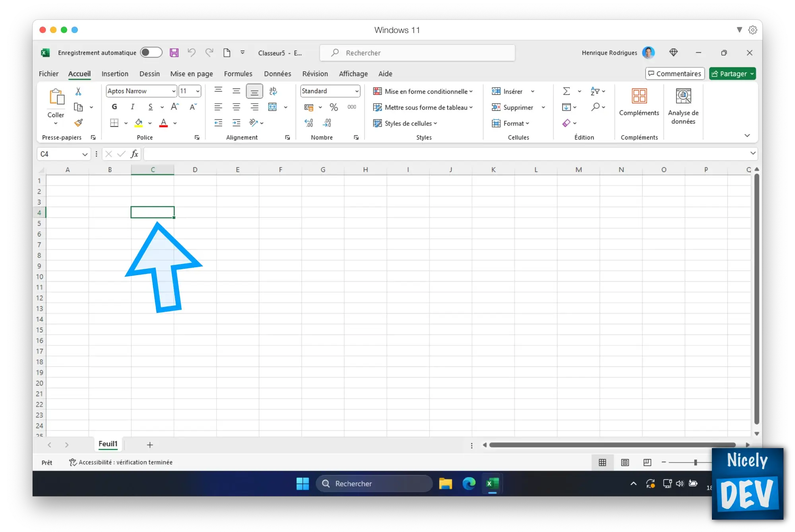The image size is (795, 532).
Task: Click the cell borders icon
Action: click(114, 123)
